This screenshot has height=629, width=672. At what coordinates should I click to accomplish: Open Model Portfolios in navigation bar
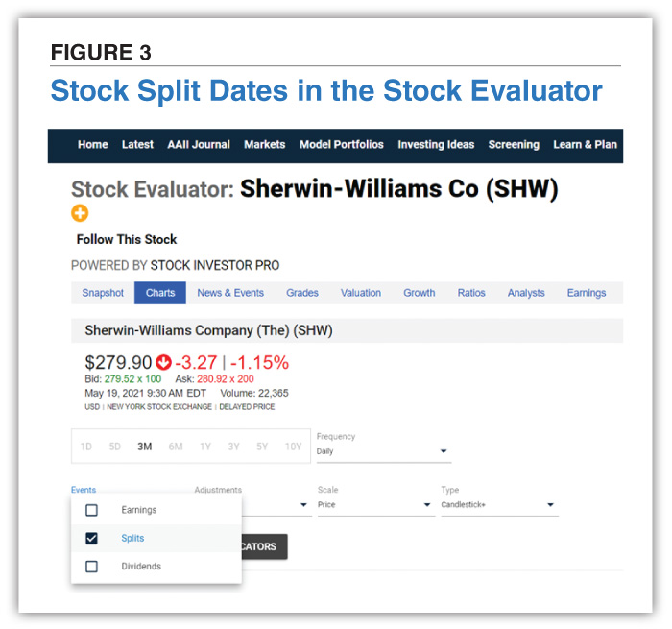point(341,145)
